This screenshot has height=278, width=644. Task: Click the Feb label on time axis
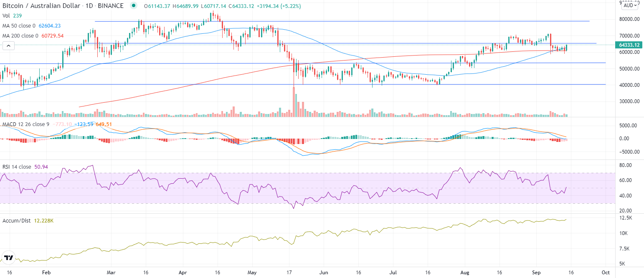coord(46,272)
